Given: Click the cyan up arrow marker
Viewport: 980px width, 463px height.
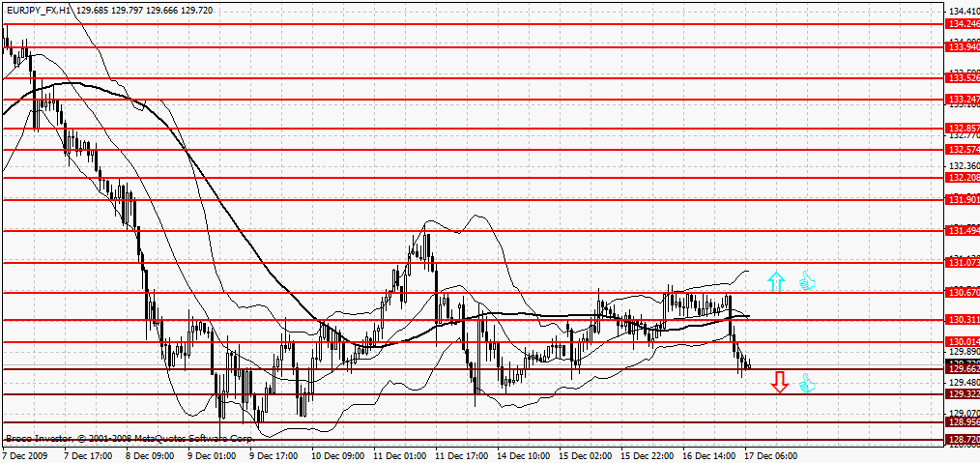Looking at the screenshot, I should coord(776,282).
